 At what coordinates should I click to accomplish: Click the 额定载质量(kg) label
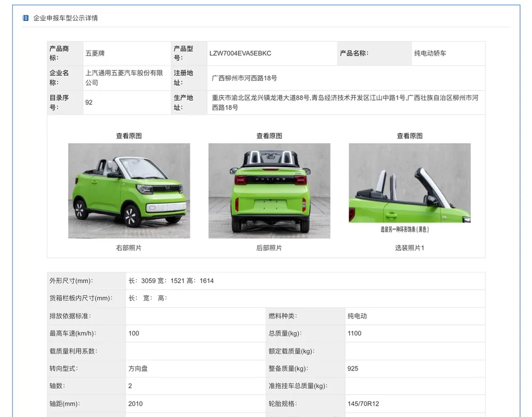[292, 351]
